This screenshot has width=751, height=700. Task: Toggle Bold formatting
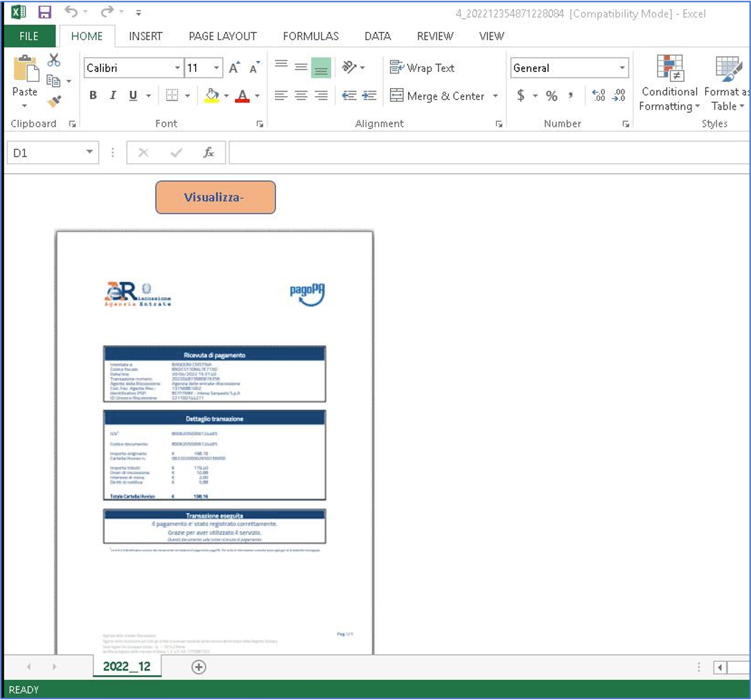(94, 96)
